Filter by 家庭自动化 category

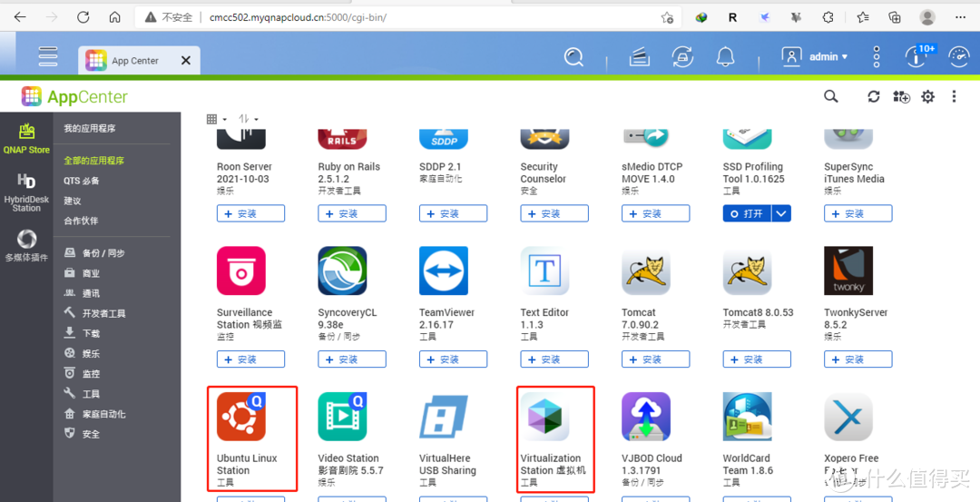point(95,414)
